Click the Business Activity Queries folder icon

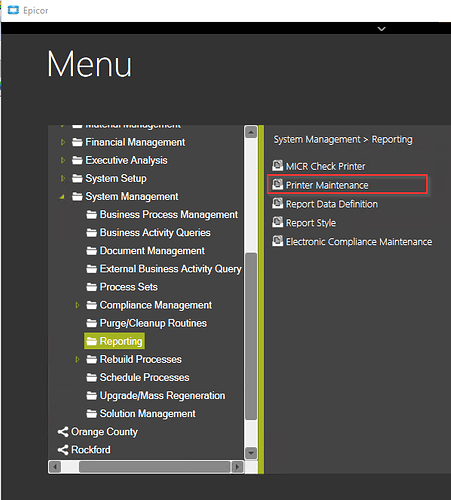pos(91,233)
